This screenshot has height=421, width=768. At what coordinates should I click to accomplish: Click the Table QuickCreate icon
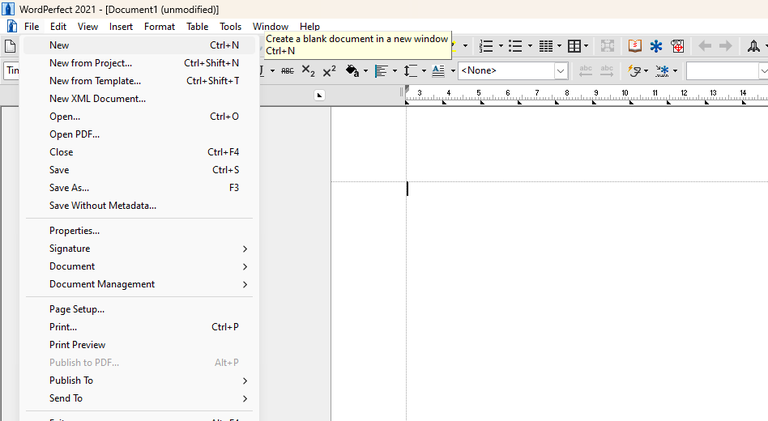click(x=574, y=47)
